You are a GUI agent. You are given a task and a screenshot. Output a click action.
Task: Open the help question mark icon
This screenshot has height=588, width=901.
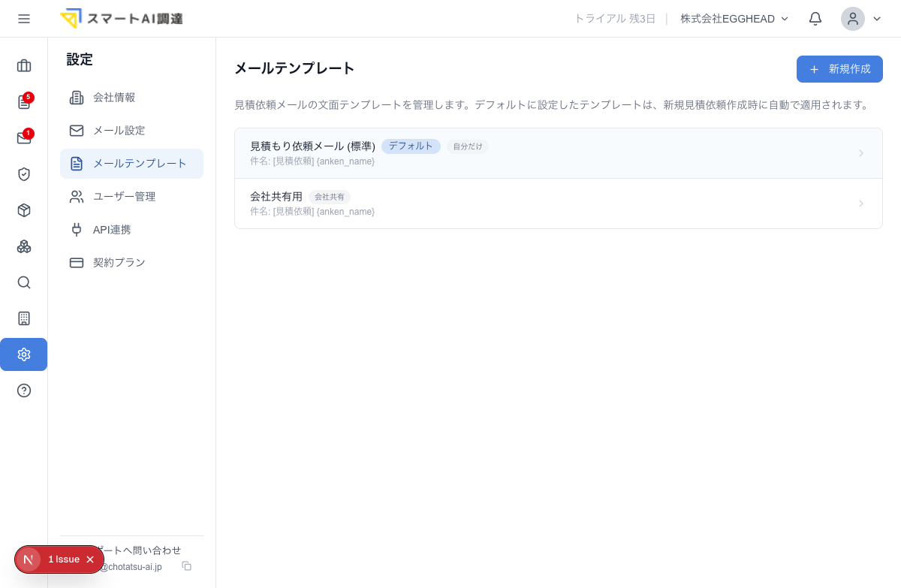coord(24,390)
